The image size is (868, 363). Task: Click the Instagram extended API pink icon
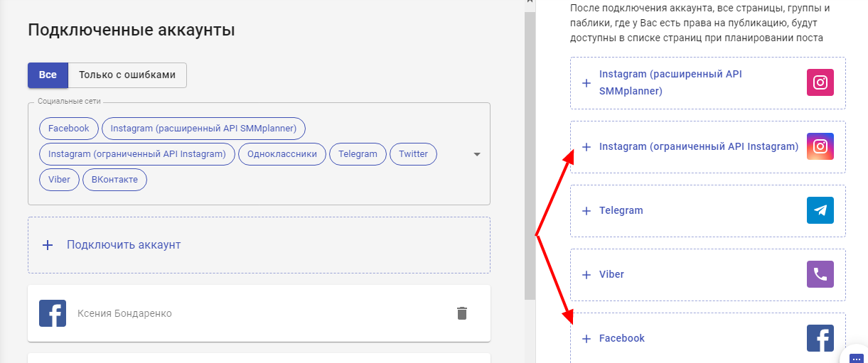click(820, 82)
